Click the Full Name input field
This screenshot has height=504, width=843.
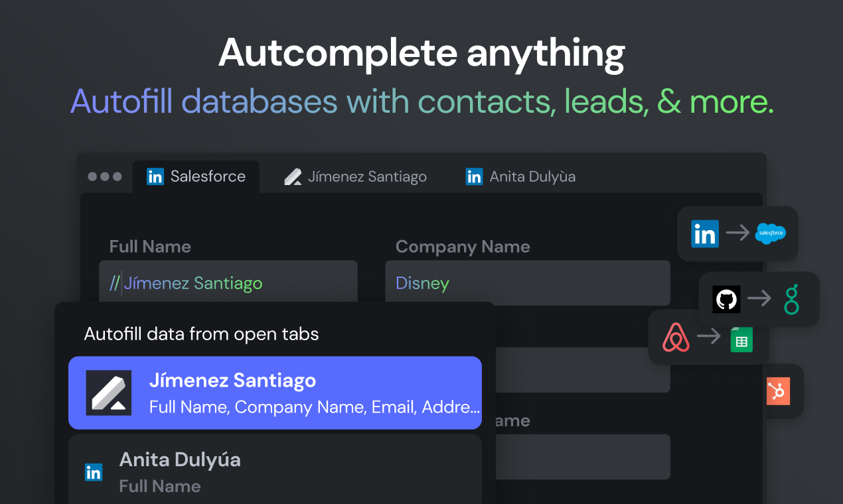tap(228, 283)
